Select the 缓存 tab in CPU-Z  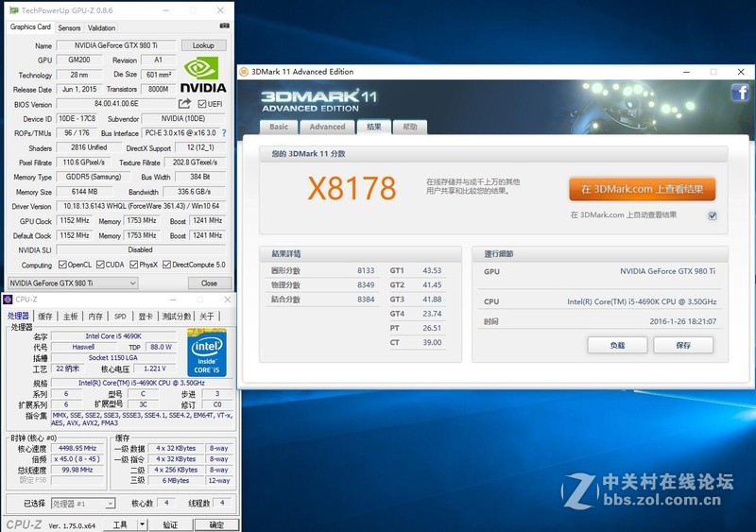click(44, 317)
